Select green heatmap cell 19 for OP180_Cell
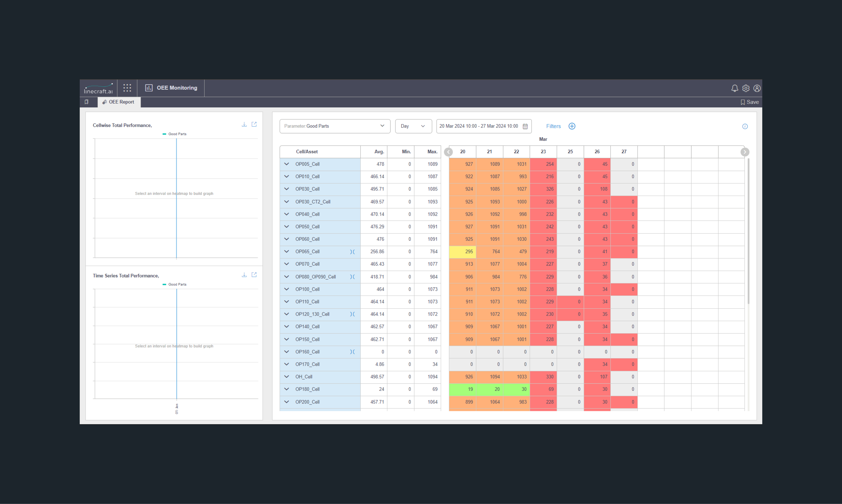This screenshot has width=842, height=504. [463, 389]
